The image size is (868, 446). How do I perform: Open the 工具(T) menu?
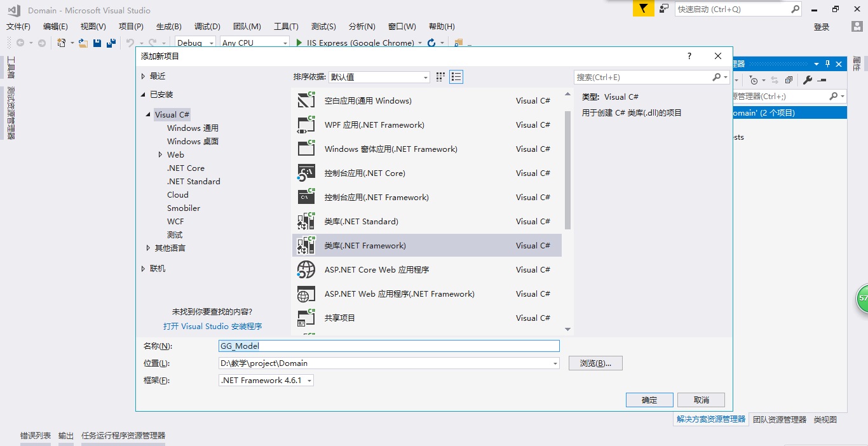tap(286, 26)
